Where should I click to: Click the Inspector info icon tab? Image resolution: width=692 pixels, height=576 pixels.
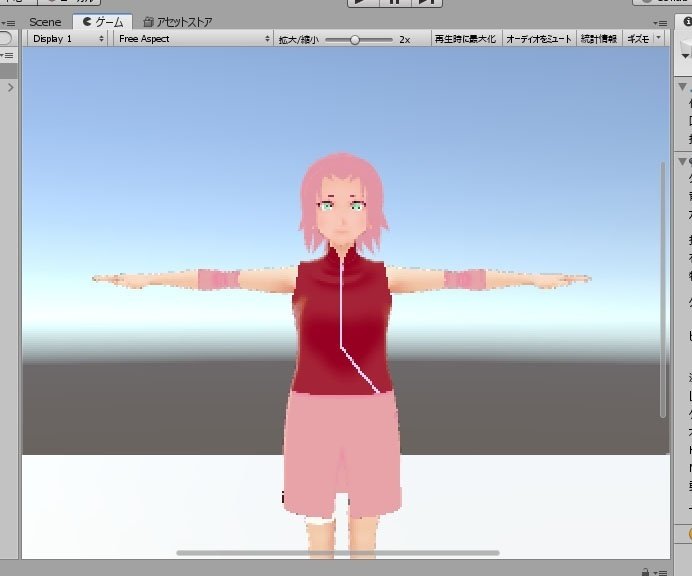click(687, 21)
